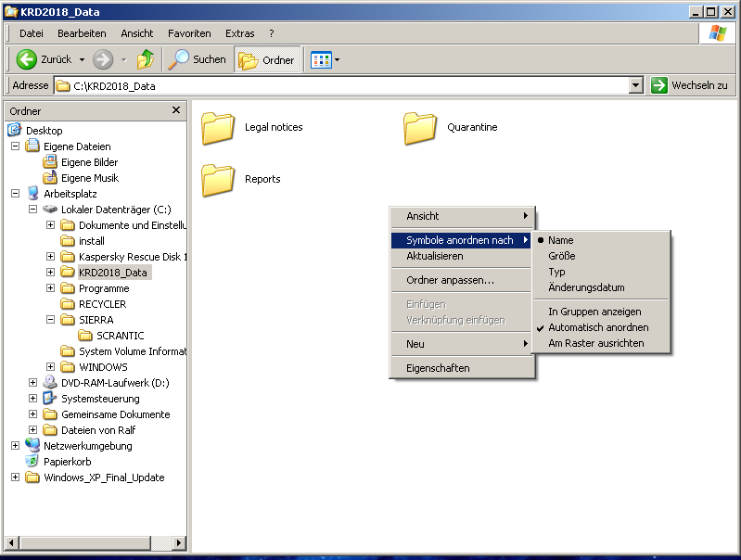Click Netzwerkumgebung network icon
Screen dimensions: 741x560
32,445
